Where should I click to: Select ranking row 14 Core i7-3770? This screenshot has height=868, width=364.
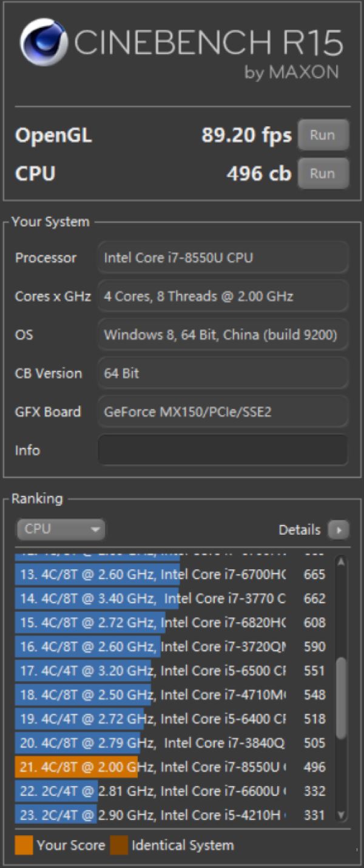point(174,598)
